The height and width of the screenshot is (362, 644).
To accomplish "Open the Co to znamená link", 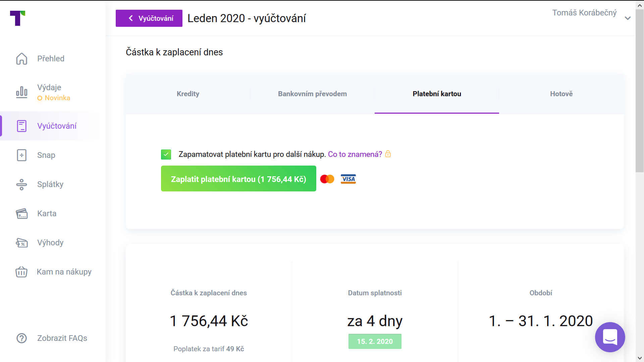I will click(x=356, y=154).
